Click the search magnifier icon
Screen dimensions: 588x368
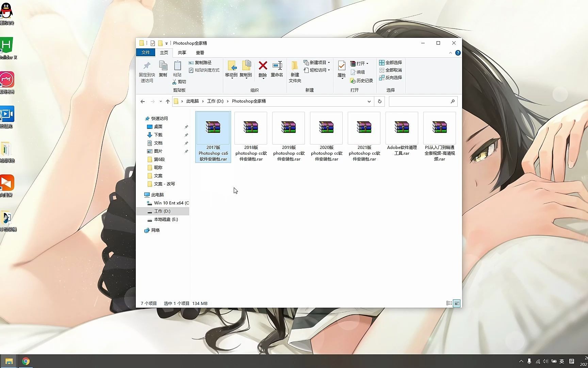pos(453,102)
